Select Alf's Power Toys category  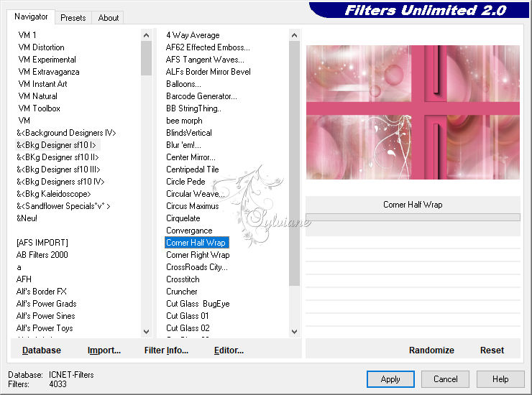45,328
